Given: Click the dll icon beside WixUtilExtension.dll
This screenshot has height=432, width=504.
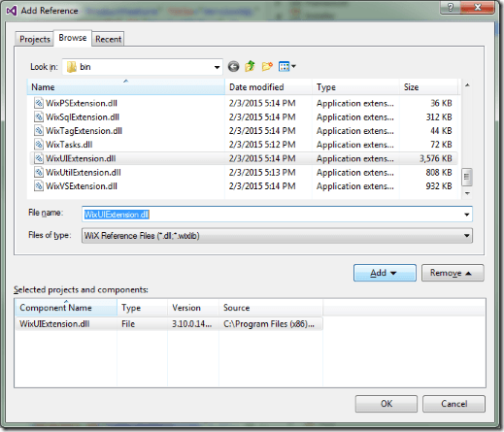Looking at the screenshot, I should 39,172.
